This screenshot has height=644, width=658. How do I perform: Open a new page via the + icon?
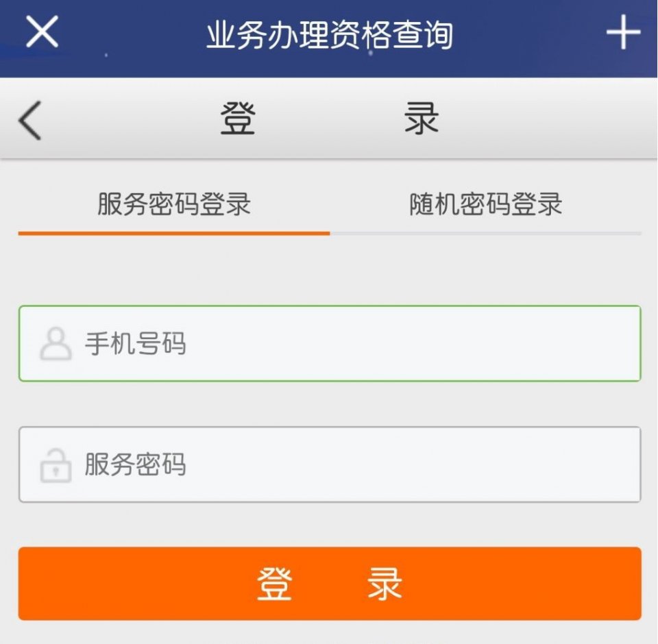(x=622, y=31)
